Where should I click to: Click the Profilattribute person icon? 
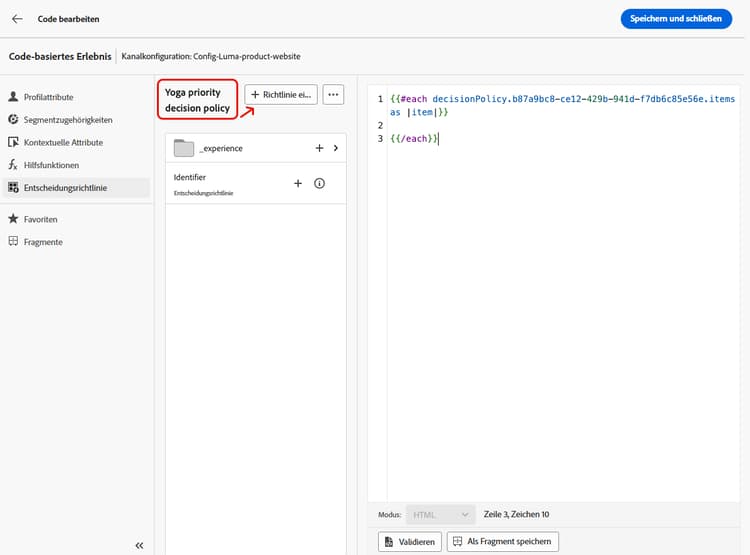13,97
